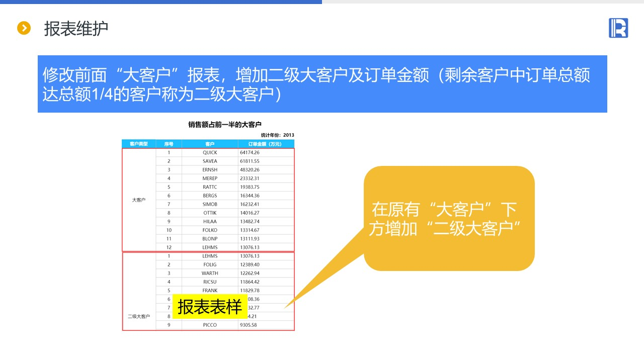Screen dimensions: 644x362
Task: Click the order amount 64174.26 cell
Action: [266, 152]
